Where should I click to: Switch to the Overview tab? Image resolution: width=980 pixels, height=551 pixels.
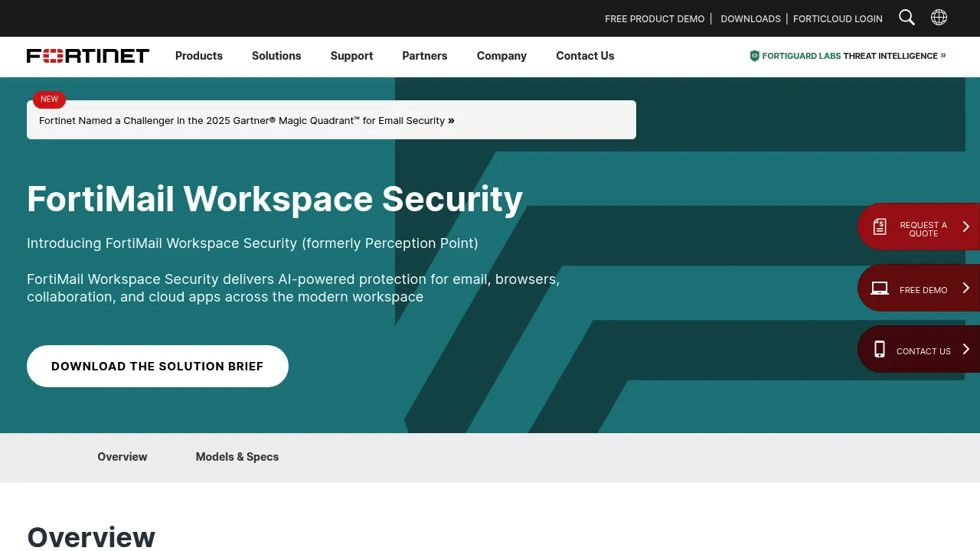(x=122, y=457)
